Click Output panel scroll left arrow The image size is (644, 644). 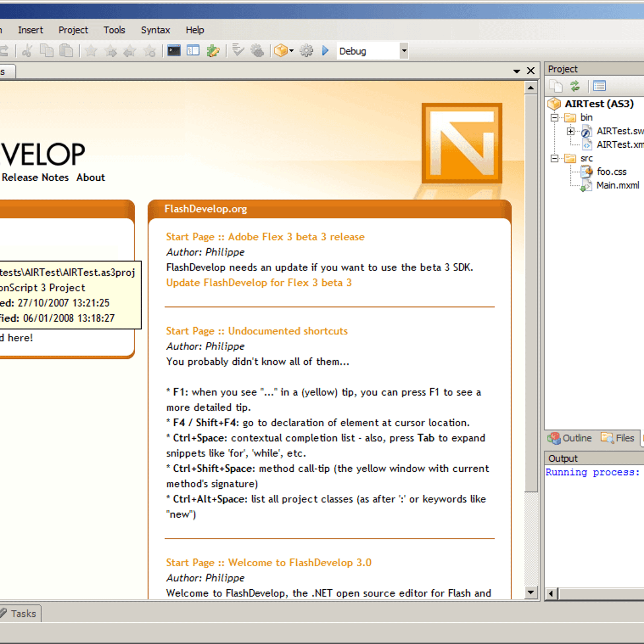pyautogui.click(x=551, y=593)
